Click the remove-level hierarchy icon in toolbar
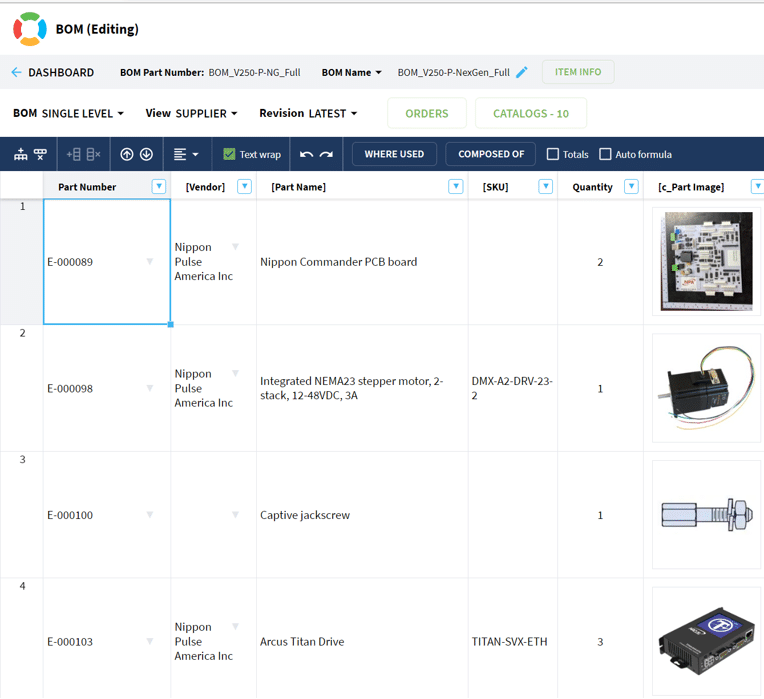This screenshot has height=699, width=764. 40,154
